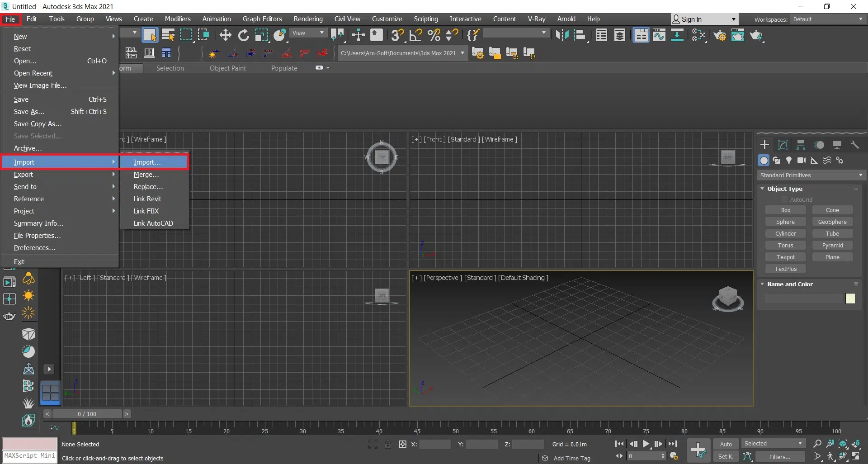Toggle the Angle Snap icon

[415, 35]
